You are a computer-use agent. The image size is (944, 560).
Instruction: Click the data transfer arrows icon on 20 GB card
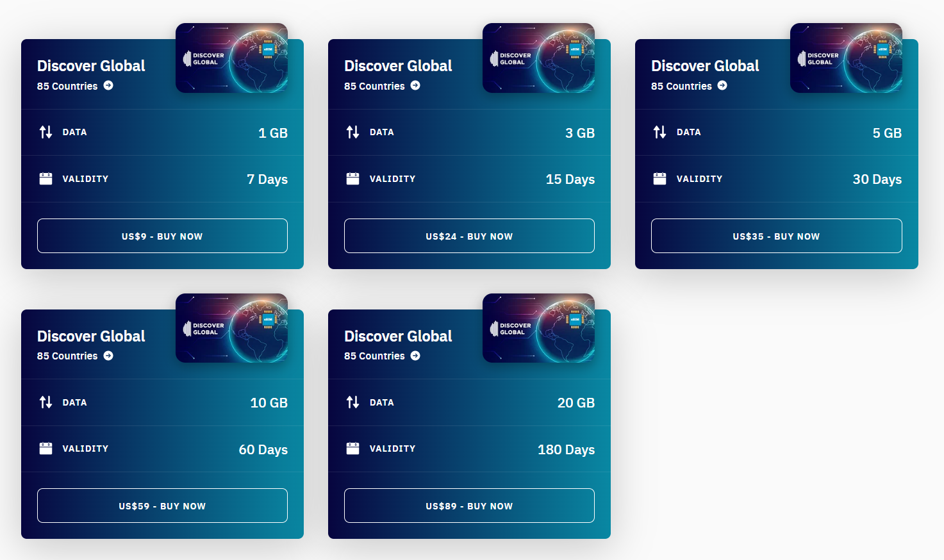pos(352,402)
